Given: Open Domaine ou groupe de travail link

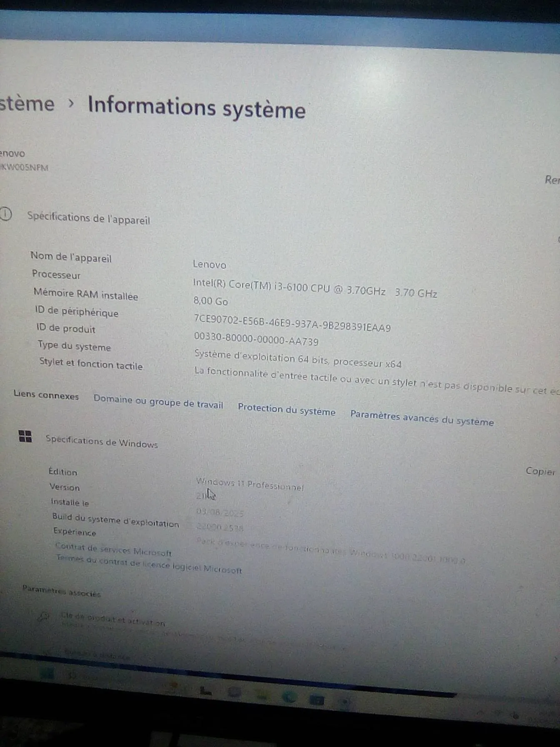Looking at the screenshot, I should tap(158, 401).
